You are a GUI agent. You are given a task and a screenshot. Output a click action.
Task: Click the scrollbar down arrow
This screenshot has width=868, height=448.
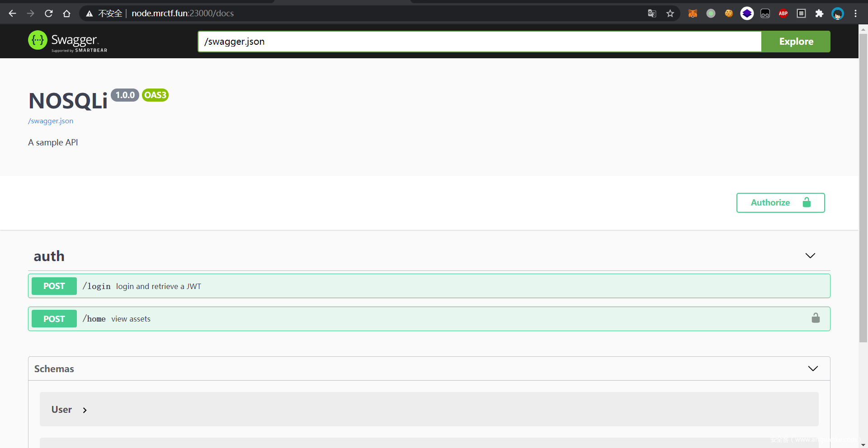point(863,444)
